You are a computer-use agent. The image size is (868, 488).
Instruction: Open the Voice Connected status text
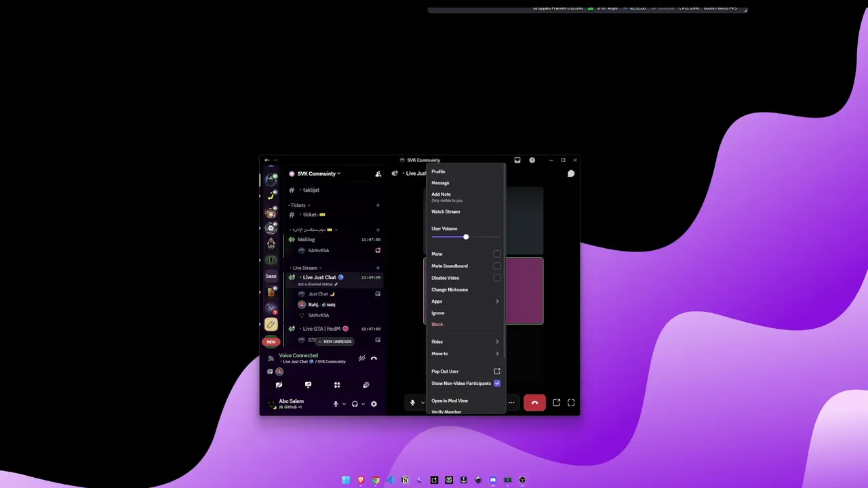[298, 356]
